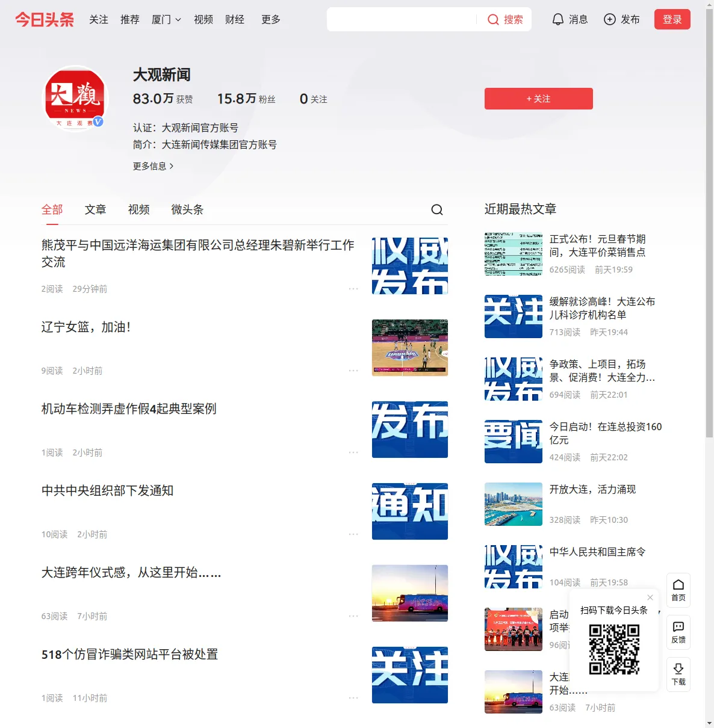This screenshot has height=728, width=714.
Task: Click the 15.8万 粉丝 follower count
Action: click(246, 99)
